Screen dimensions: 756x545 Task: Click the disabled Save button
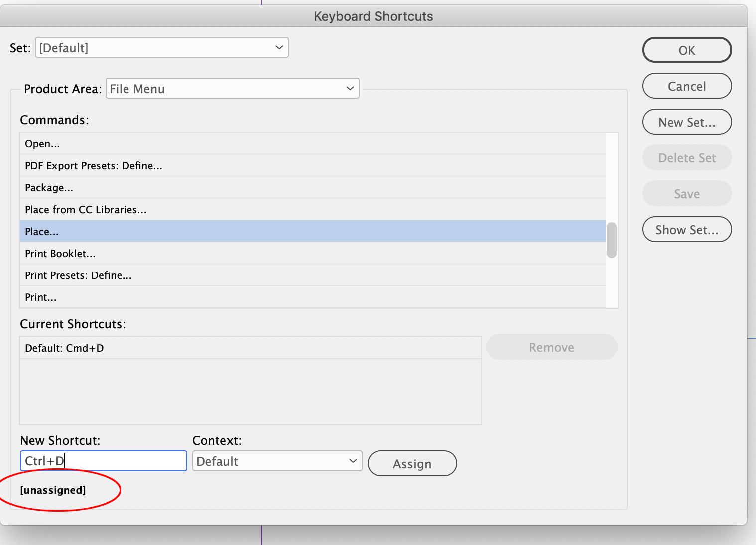pyautogui.click(x=687, y=193)
